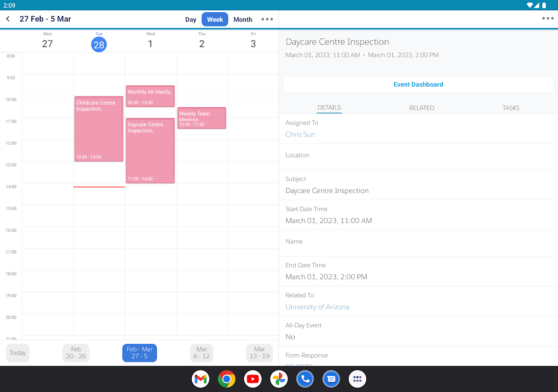Go to week Mar 13 - 19
Viewport: 558px width, 392px height.
(x=259, y=353)
